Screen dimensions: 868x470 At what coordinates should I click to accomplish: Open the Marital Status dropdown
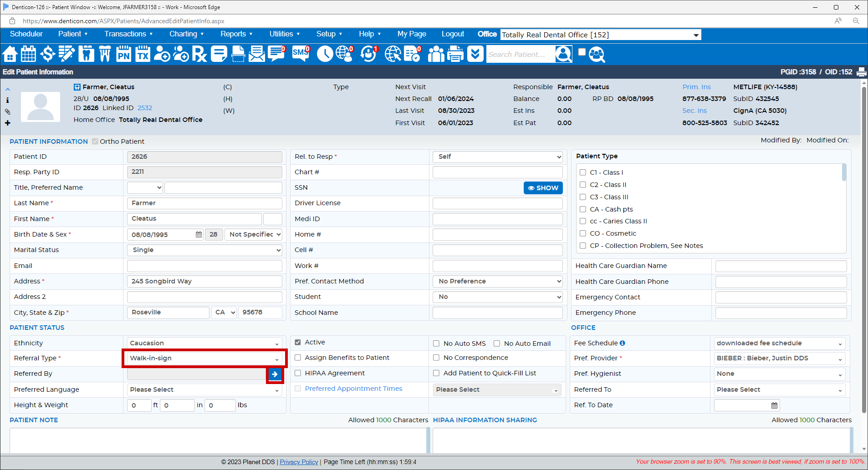click(204, 250)
